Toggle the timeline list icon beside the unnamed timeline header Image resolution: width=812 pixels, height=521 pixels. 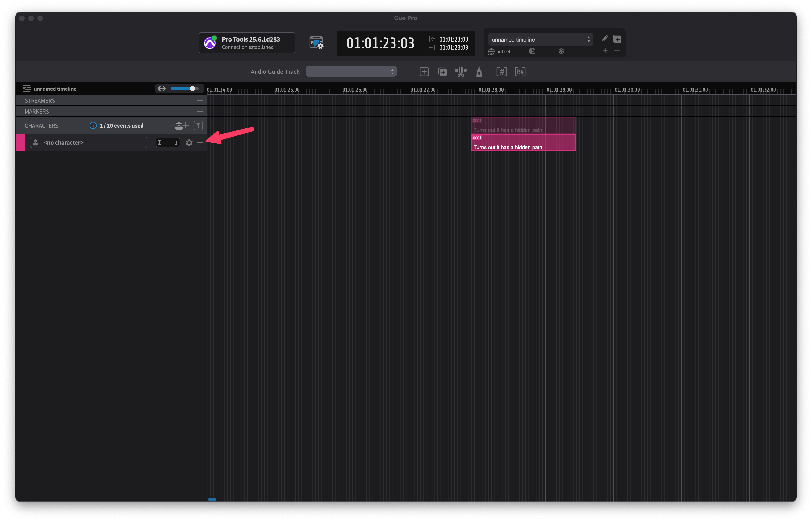(x=26, y=89)
